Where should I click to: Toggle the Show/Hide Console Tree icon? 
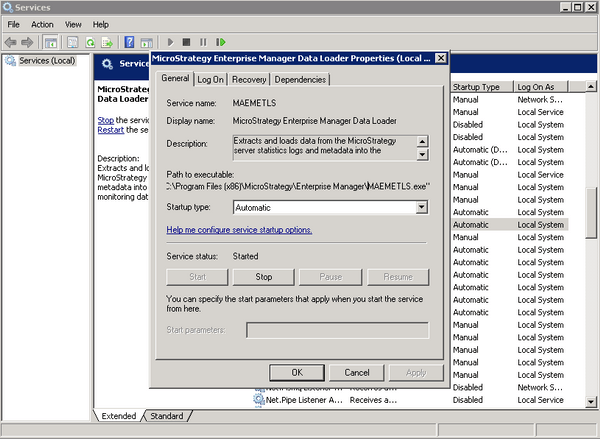point(51,42)
